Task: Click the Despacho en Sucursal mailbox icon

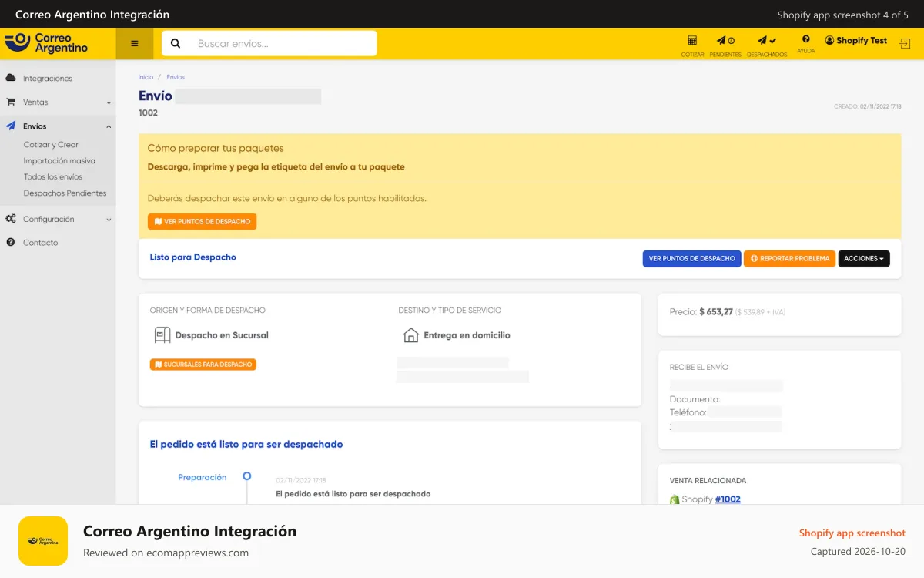Action: click(162, 335)
